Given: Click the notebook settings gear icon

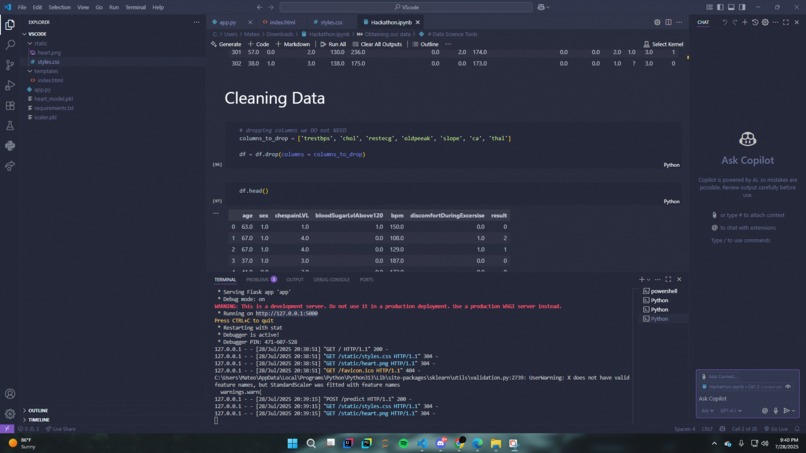Looking at the screenshot, I should point(657,22).
